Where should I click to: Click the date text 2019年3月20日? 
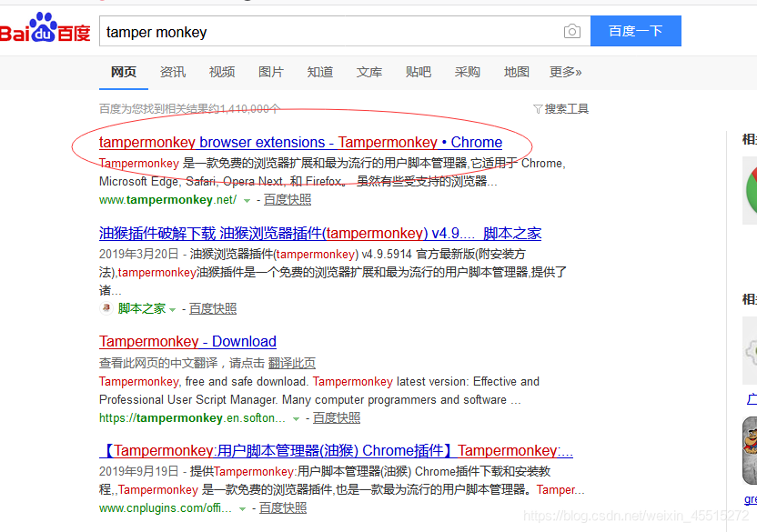point(139,255)
